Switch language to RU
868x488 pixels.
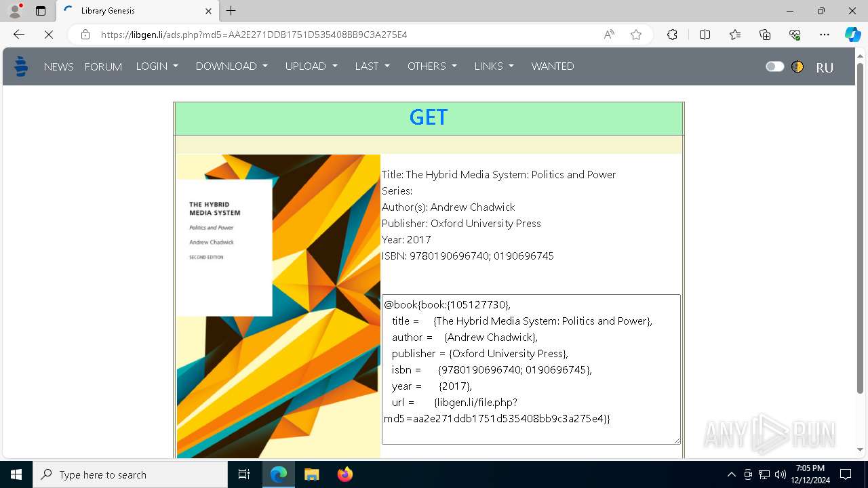coord(825,67)
